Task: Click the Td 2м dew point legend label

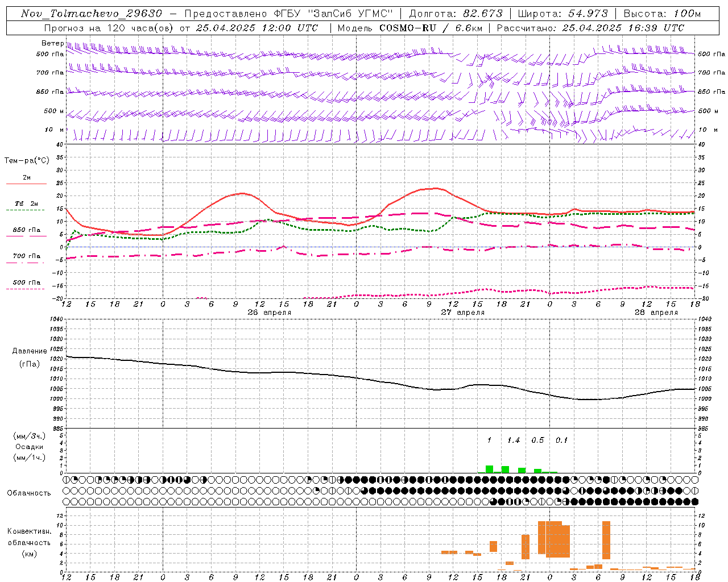Action: pos(27,203)
